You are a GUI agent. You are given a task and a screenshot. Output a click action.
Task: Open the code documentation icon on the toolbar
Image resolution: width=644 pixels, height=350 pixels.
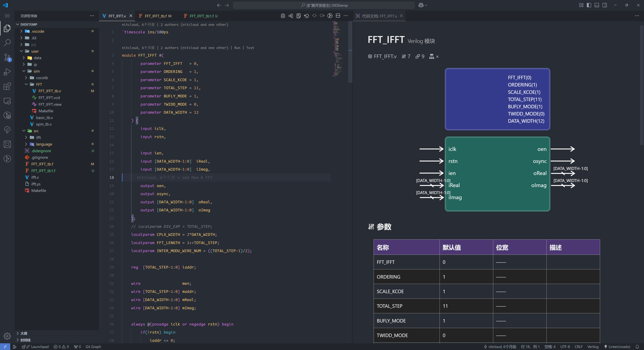(298, 16)
